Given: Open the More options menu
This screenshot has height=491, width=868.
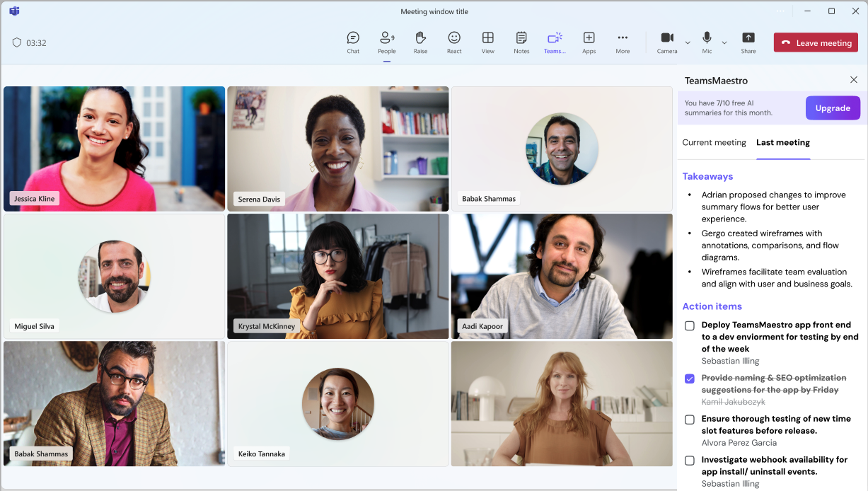Looking at the screenshot, I should (x=623, y=42).
